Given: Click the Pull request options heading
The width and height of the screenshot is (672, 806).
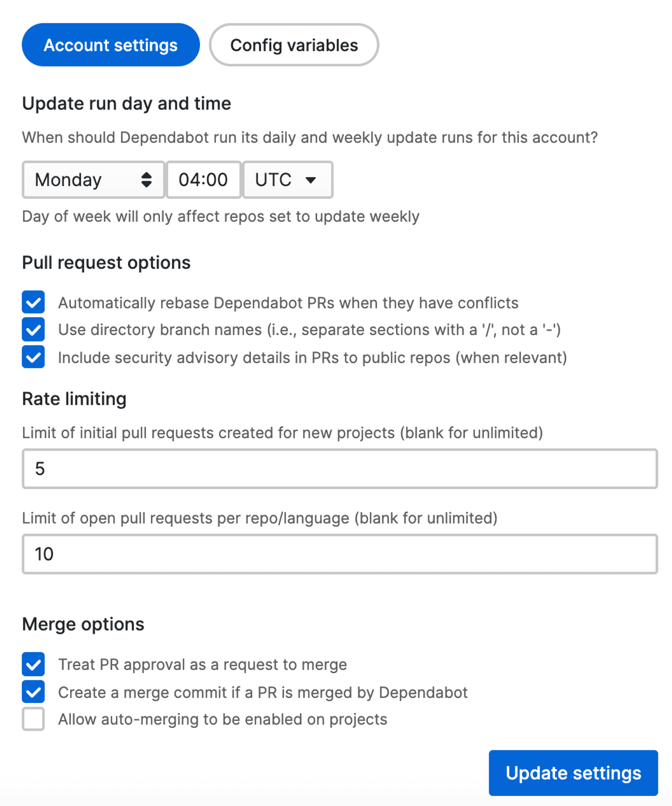Looking at the screenshot, I should [x=107, y=263].
